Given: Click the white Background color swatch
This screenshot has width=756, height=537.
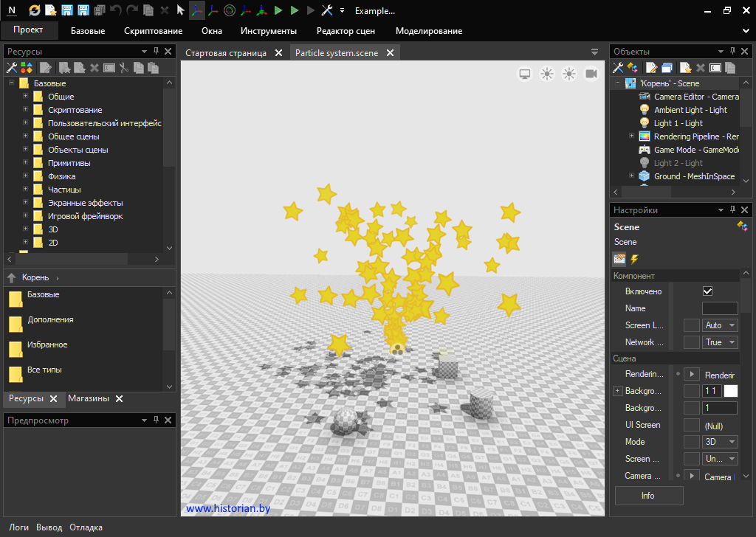Looking at the screenshot, I should click(731, 391).
